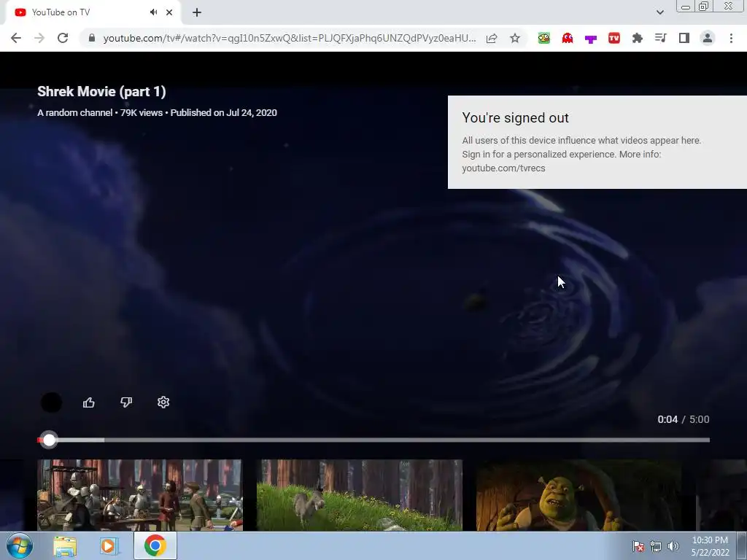This screenshot has width=747, height=560.
Task: Reload the page with the refresh icon
Action: click(x=63, y=38)
